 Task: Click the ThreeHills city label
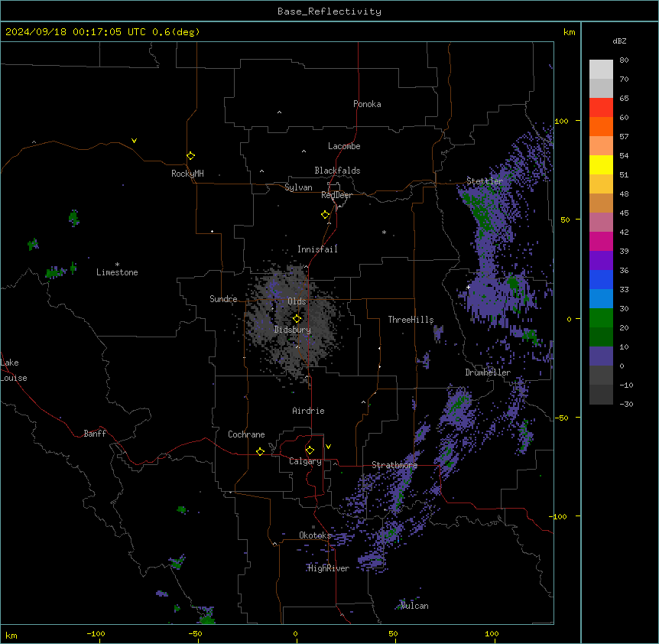pyautogui.click(x=411, y=320)
